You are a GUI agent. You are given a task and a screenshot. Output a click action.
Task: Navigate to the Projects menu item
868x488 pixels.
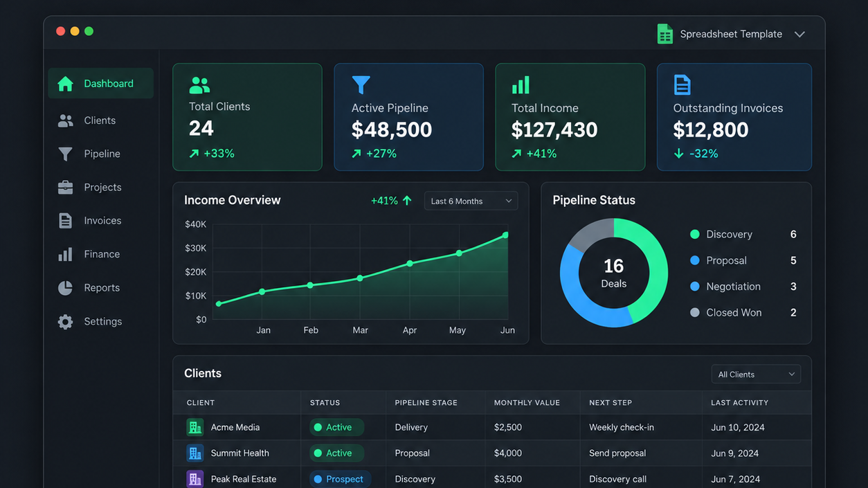[101, 188]
